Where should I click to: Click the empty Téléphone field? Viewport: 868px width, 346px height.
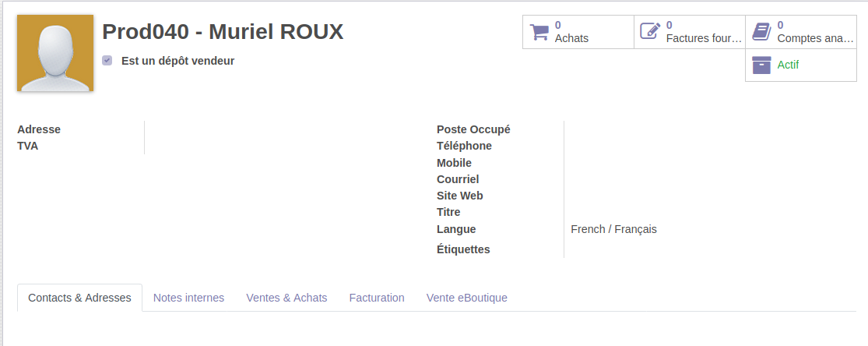click(701, 146)
